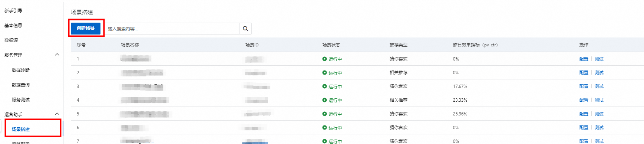The height and width of the screenshot is (144, 644).
Task: Click the 序号 column header
Action: pyautogui.click(x=81, y=45)
